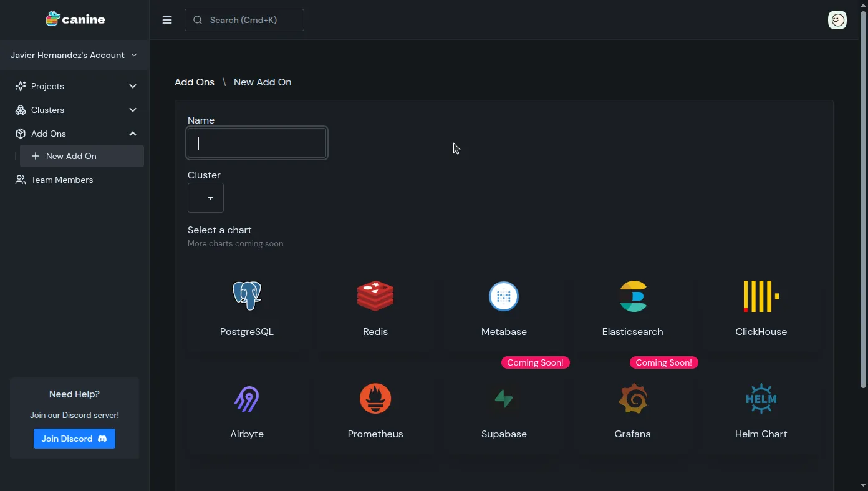
Task: Choose the Metabase chart icon
Action: pos(504,296)
